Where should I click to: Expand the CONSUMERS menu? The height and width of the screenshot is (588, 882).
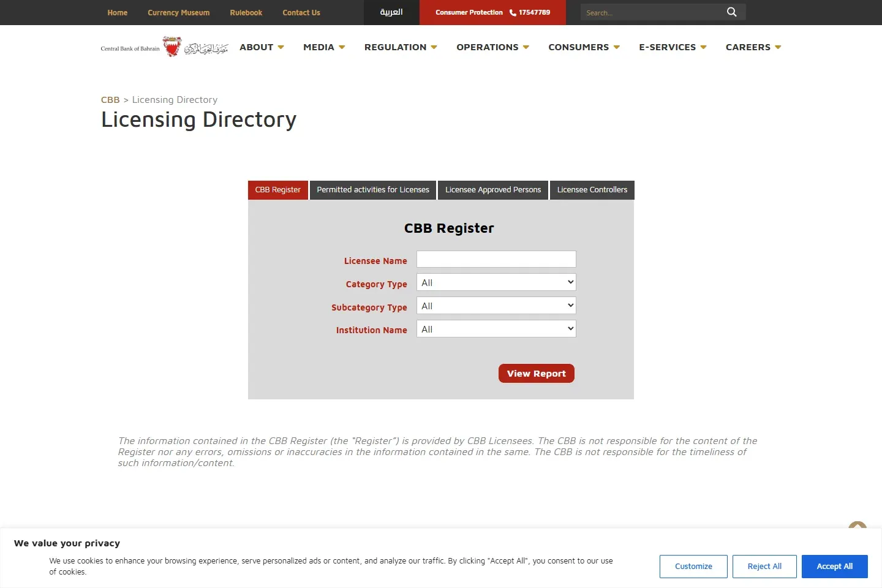584,47
